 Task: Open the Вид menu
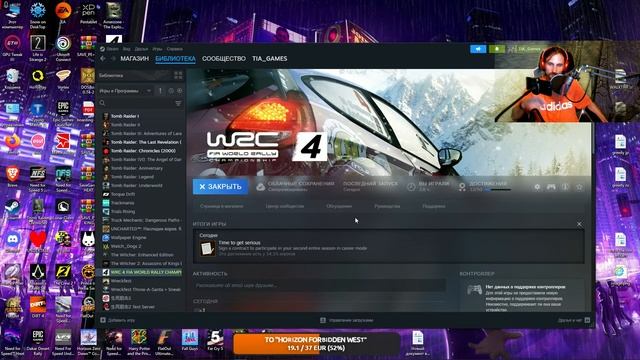pyautogui.click(x=127, y=49)
